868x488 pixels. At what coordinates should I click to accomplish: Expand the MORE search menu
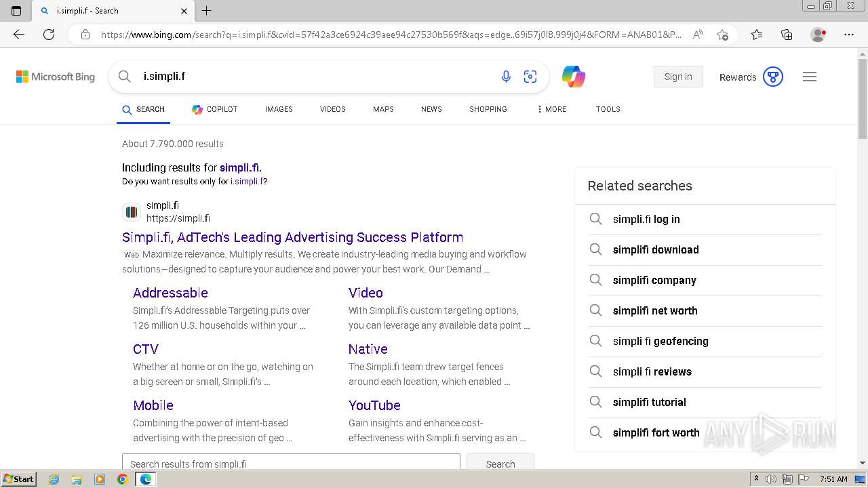point(551,109)
